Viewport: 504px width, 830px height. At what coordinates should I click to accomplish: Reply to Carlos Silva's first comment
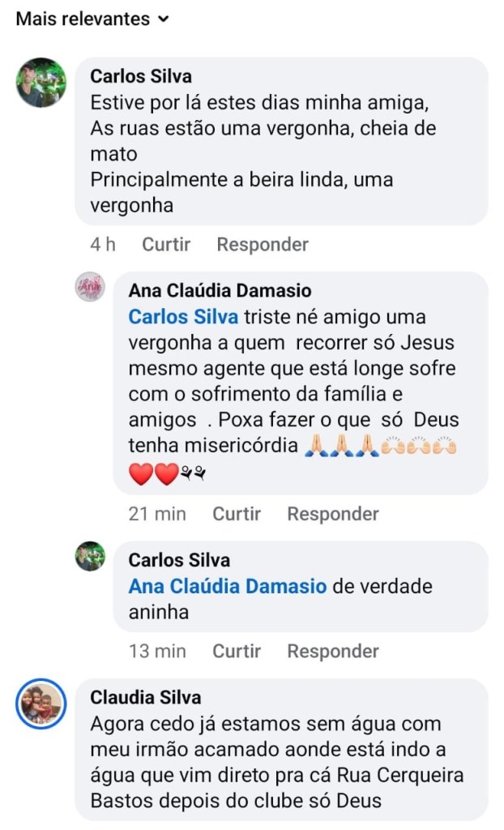click(x=263, y=244)
